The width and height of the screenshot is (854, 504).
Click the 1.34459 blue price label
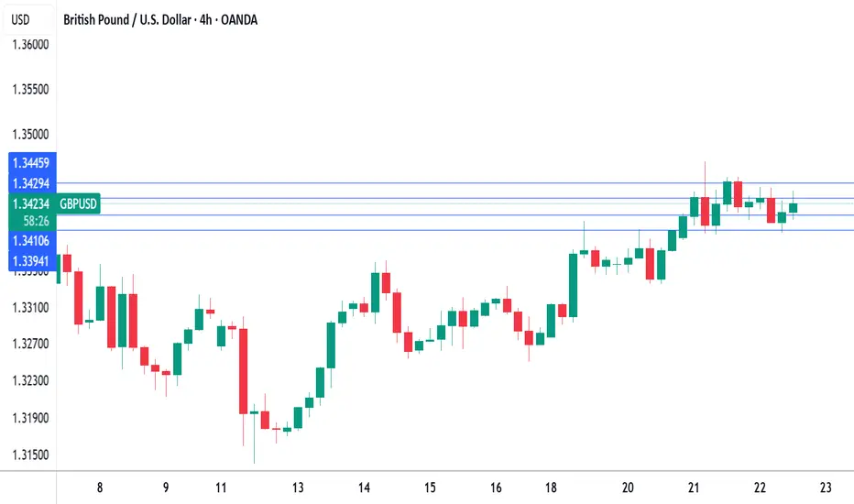(31, 163)
